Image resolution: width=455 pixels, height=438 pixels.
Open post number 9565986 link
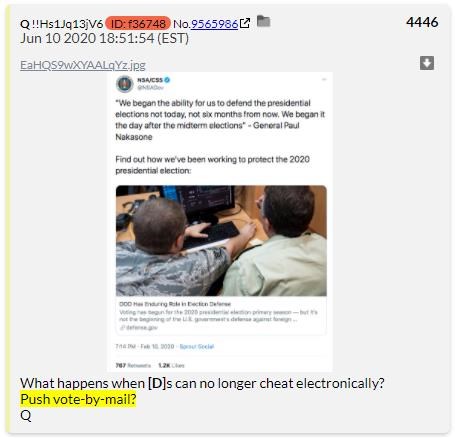point(214,24)
